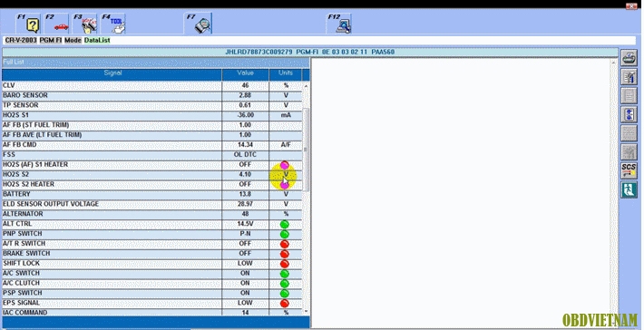
Task: Select the Signal column header
Action: pyautogui.click(x=112, y=73)
